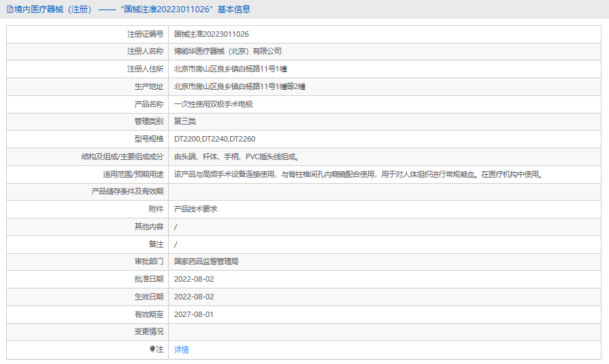This screenshot has width=609, height=364.
Task: Select management class value 第三类
Action: click(x=185, y=121)
